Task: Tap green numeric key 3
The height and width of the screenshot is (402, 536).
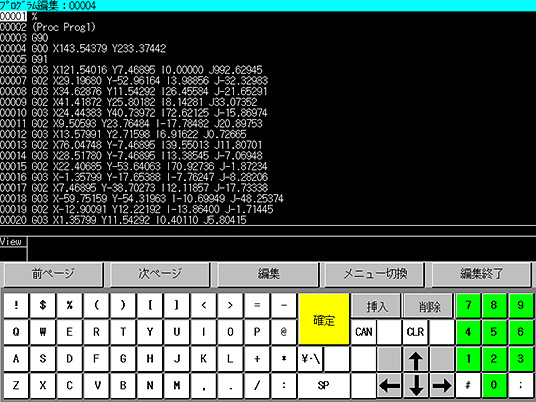Action: coord(521,359)
